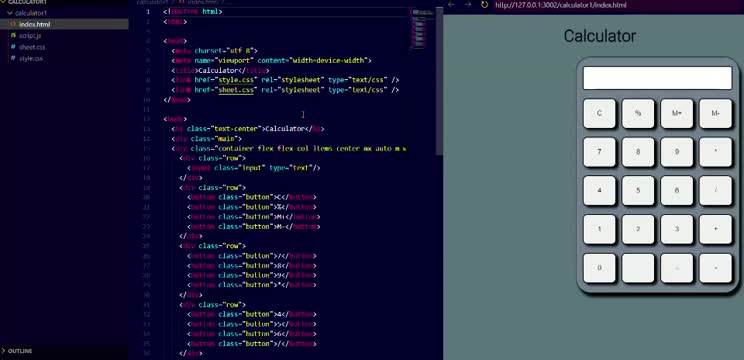Click the % calculator button
This screenshot has height=360, width=744.
(638, 113)
